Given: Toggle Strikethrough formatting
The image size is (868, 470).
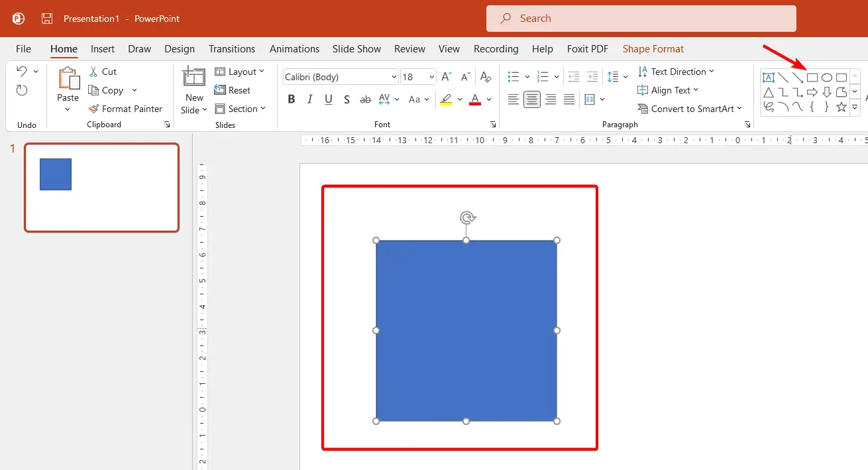Looking at the screenshot, I should pyautogui.click(x=365, y=99).
